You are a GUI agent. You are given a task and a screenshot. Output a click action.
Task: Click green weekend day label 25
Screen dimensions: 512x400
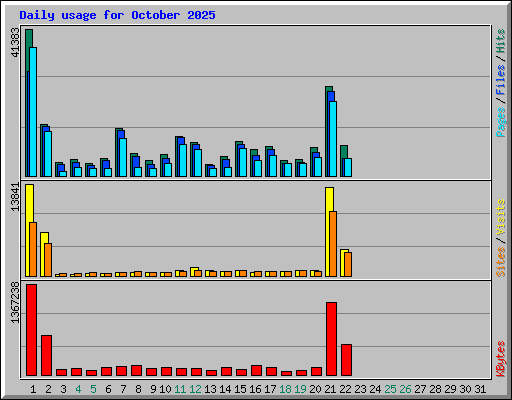point(390,389)
